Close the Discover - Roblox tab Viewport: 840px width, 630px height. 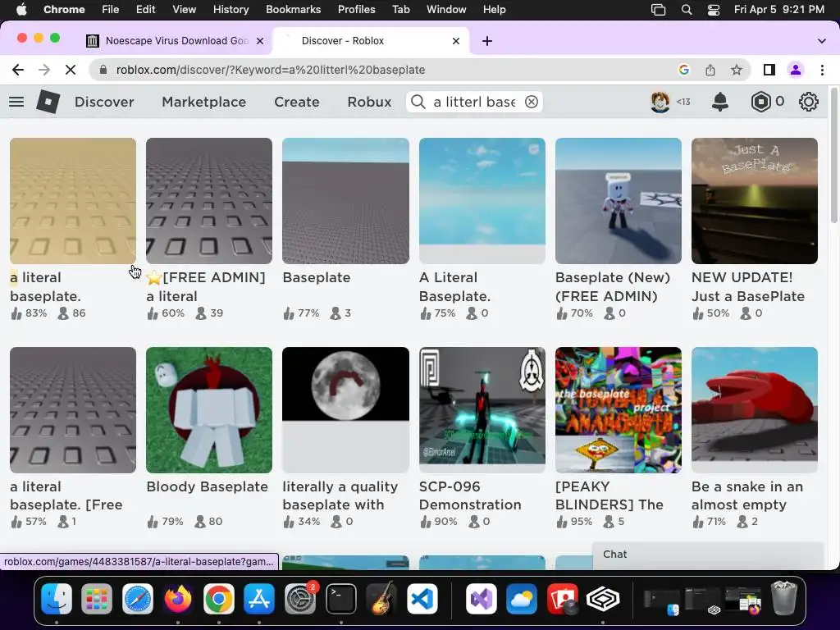pyautogui.click(x=456, y=41)
